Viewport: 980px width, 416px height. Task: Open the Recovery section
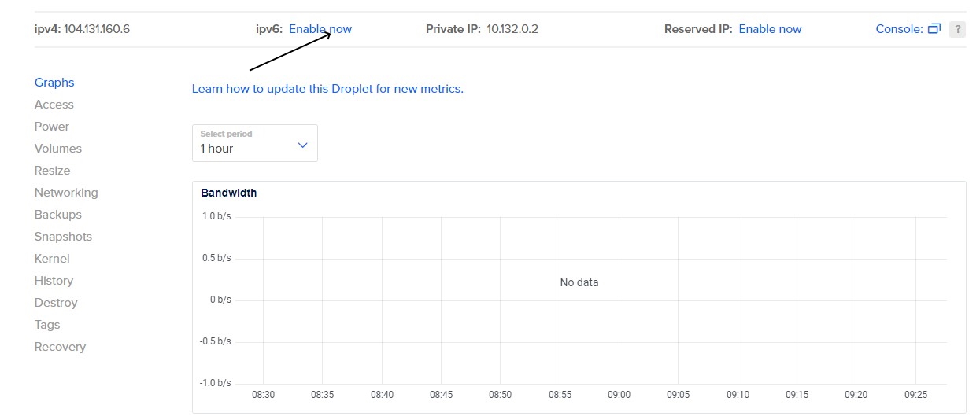click(x=60, y=347)
